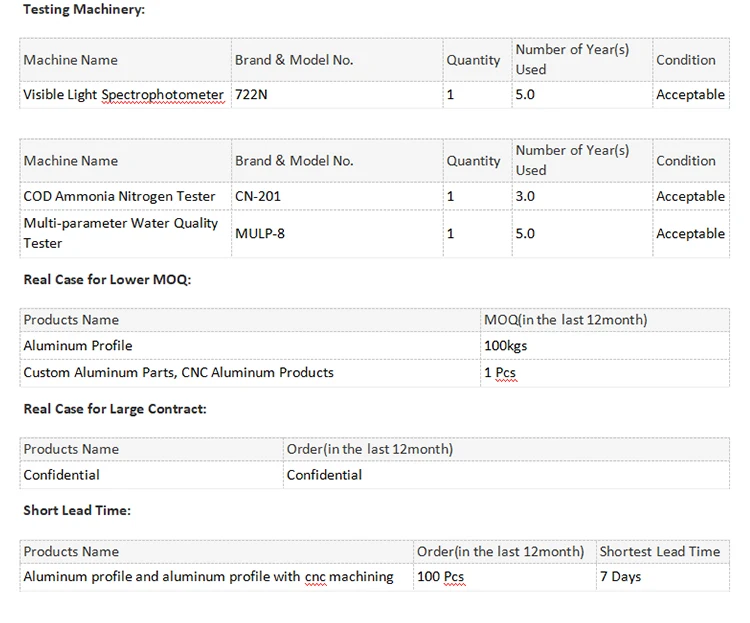The width and height of the screenshot is (750, 623).
Task: Click the 'MOQ(in the last 12month)' header
Action: [565, 320]
